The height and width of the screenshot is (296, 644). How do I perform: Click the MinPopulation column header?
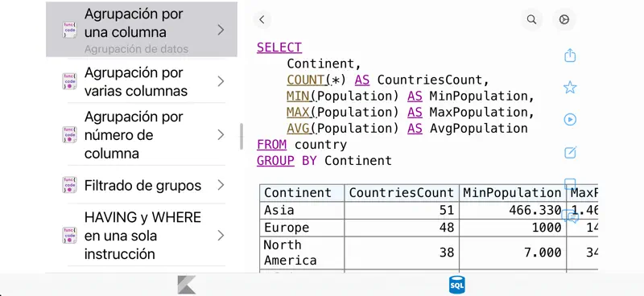coord(513,192)
